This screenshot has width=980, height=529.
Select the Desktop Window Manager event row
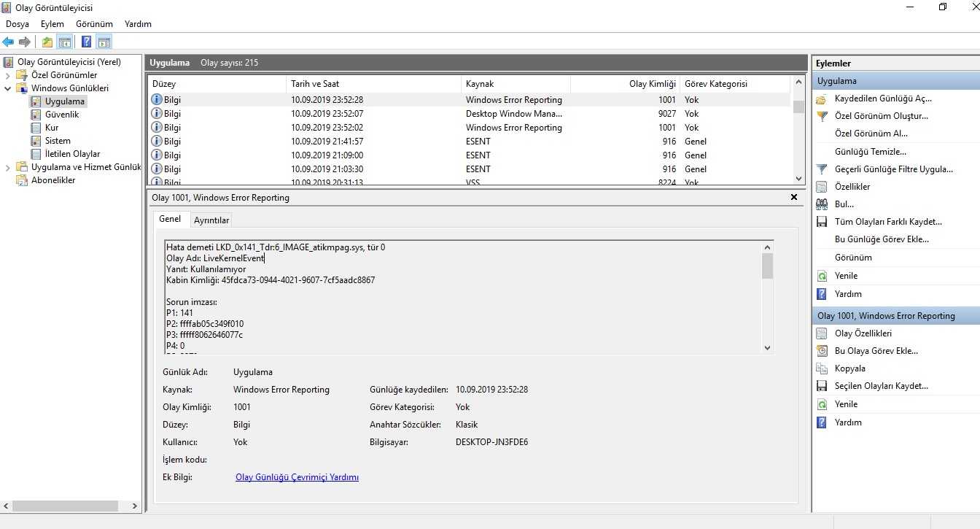coord(470,114)
